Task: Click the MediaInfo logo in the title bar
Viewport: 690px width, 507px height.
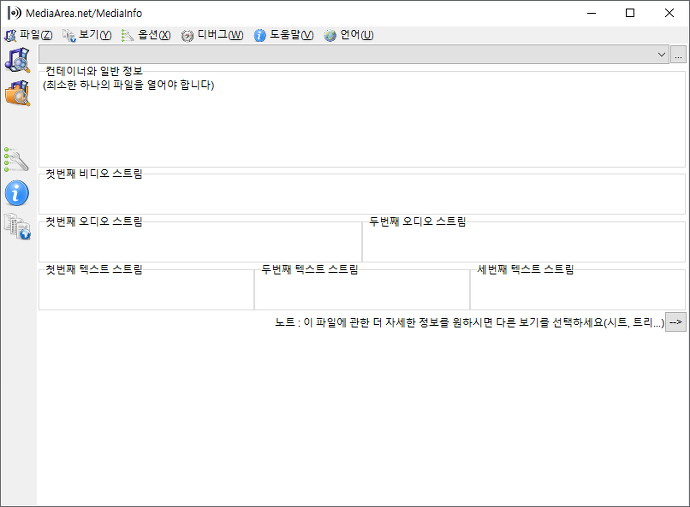Action: 14,13
